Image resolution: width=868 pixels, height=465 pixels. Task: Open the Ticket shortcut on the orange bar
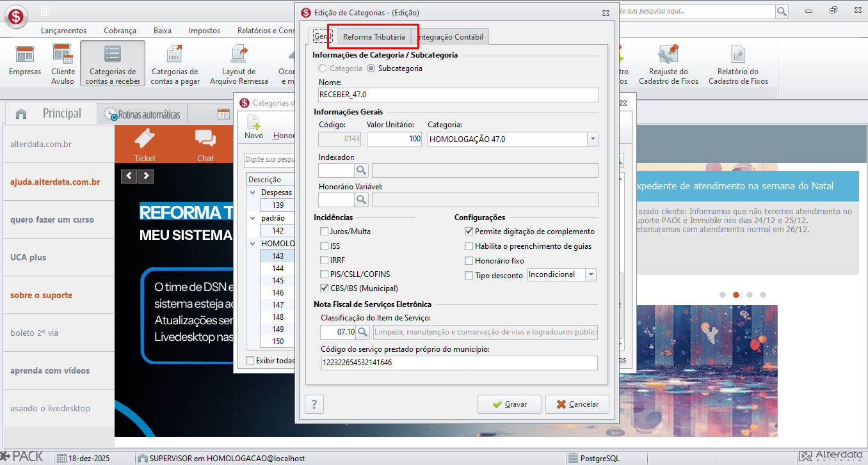click(145, 145)
